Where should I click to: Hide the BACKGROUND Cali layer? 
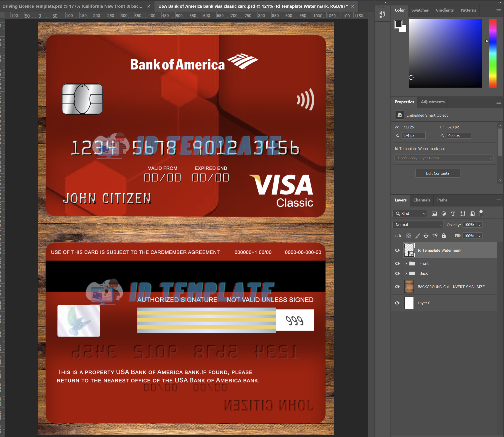pyautogui.click(x=397, y=287)
